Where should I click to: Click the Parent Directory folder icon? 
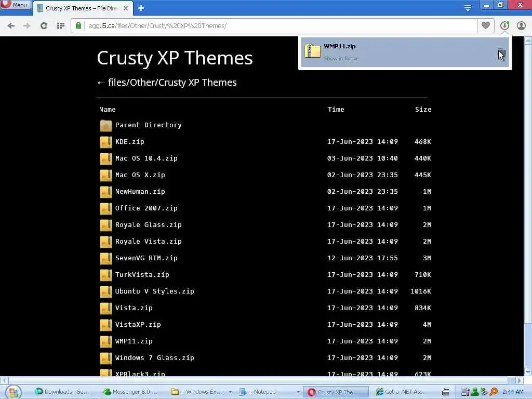click(x=106, y=126)
